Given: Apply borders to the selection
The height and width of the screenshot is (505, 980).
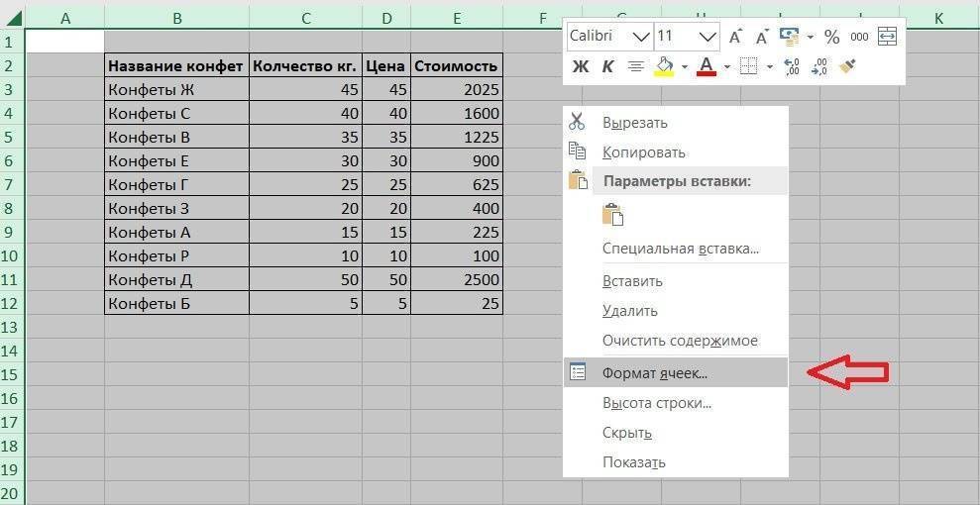Looking at the screenshot, I should tap(748, 66).
